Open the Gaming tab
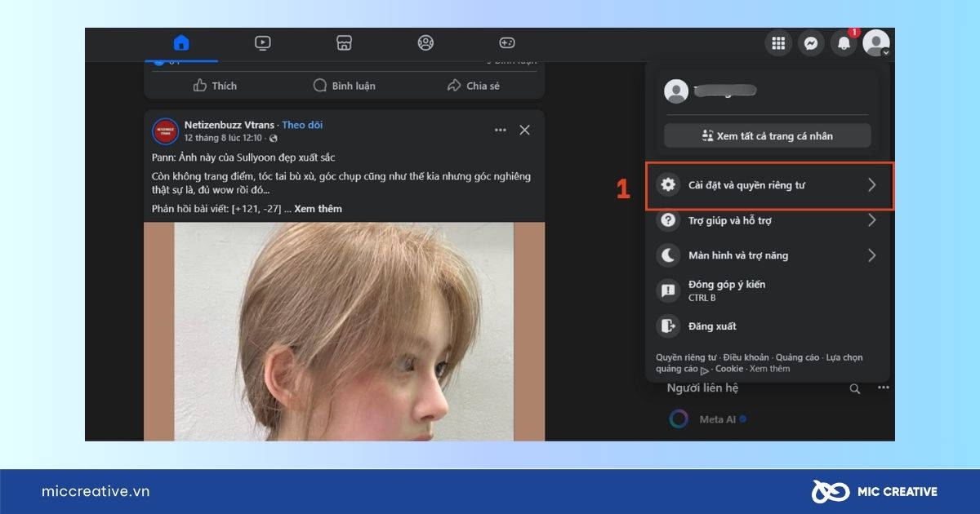 coord(507,43)
